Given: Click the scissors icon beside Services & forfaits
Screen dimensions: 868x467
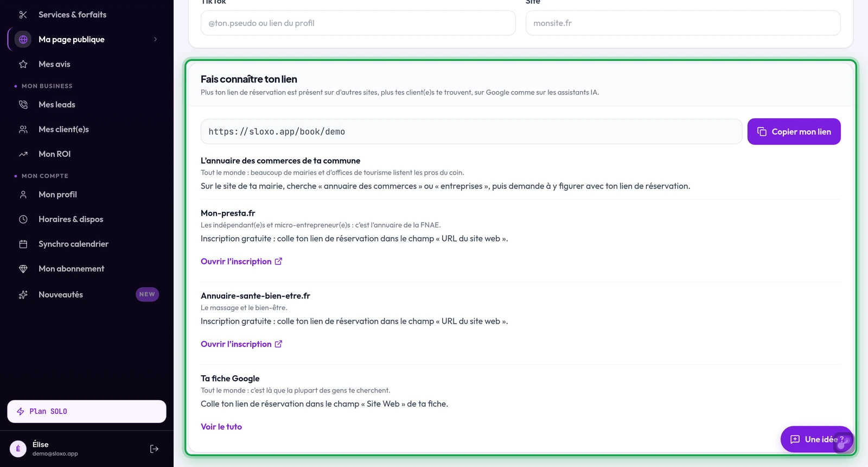Looking at the screenshot, I should pos(23,15).
